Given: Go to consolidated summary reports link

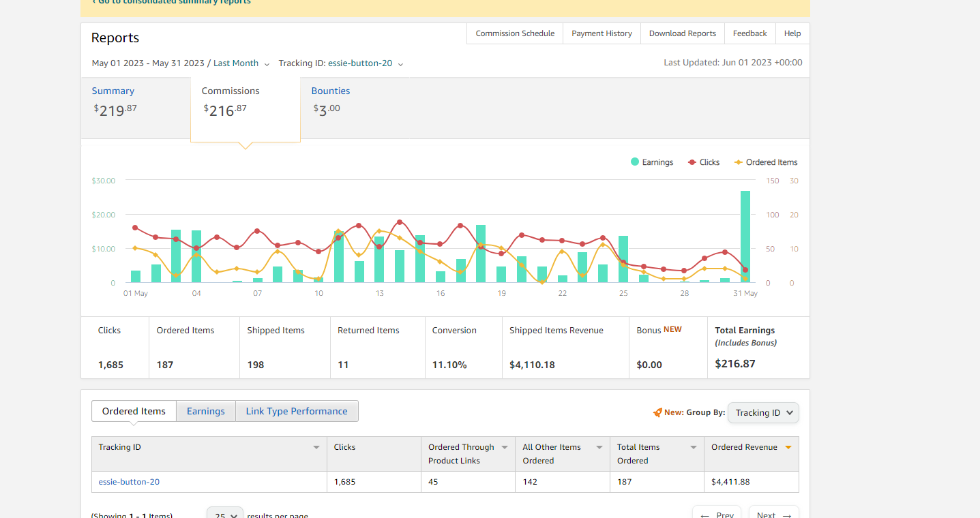Looking at the screenshot, I should [171, 2].
